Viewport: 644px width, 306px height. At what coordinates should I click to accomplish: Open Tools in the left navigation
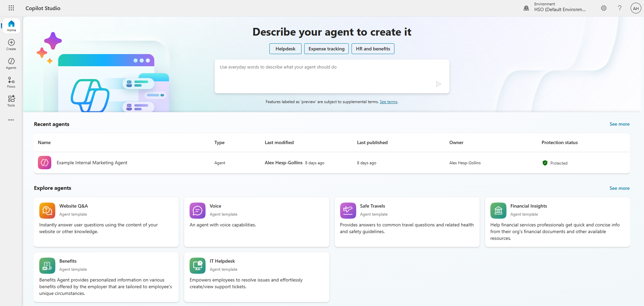pyautogui.click(x=11, y=101)
